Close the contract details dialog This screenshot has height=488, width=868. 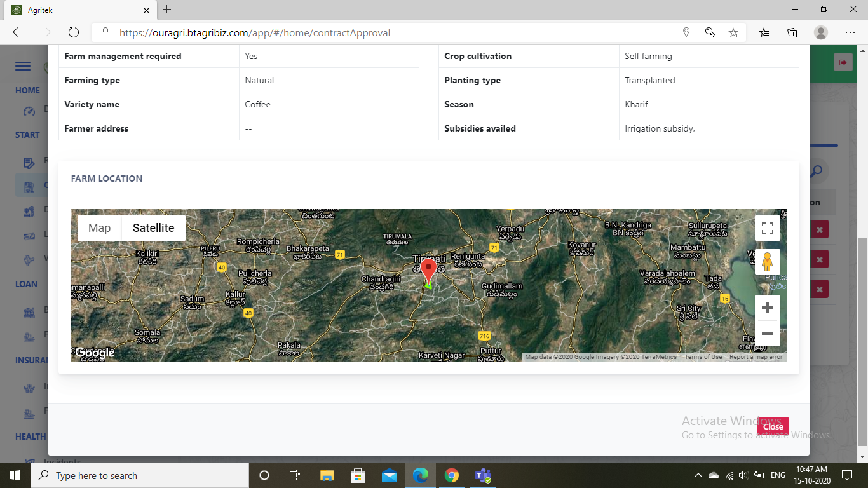[x=773, y=426]
